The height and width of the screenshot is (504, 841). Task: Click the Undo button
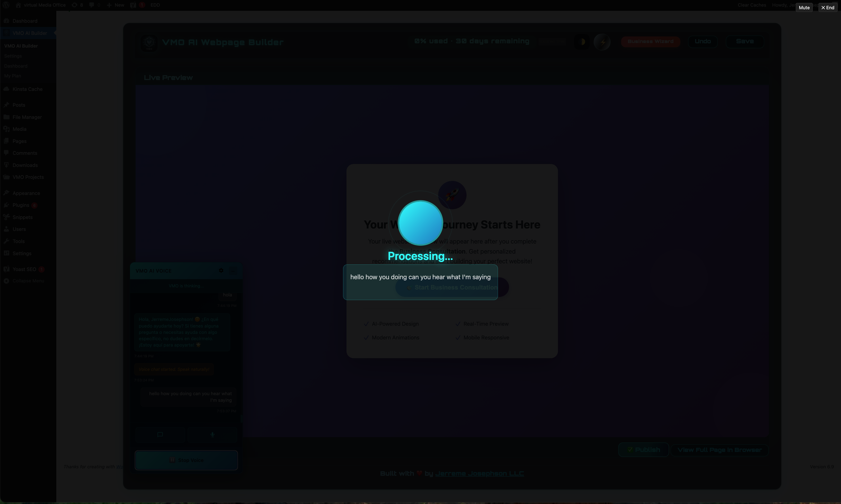702,41
